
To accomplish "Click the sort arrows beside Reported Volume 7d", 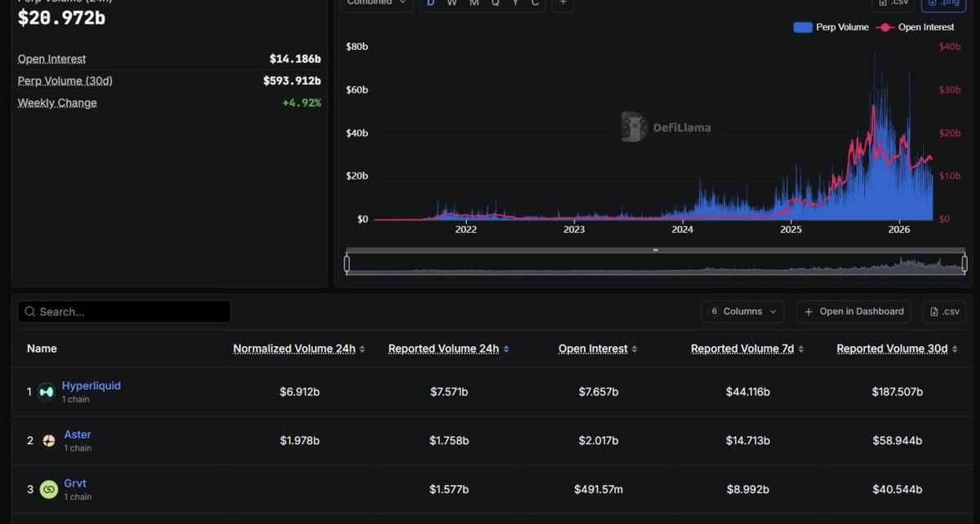I will coord(800,349).
